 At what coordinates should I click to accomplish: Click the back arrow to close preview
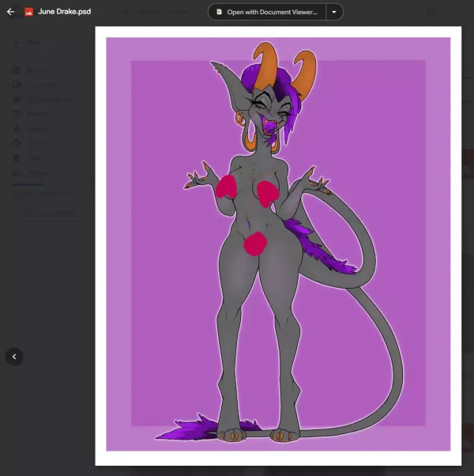click(x=10, y=12)
